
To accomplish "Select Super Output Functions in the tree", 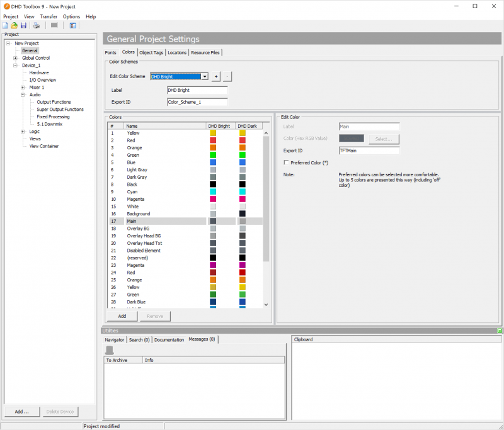I will coord(60,110).
